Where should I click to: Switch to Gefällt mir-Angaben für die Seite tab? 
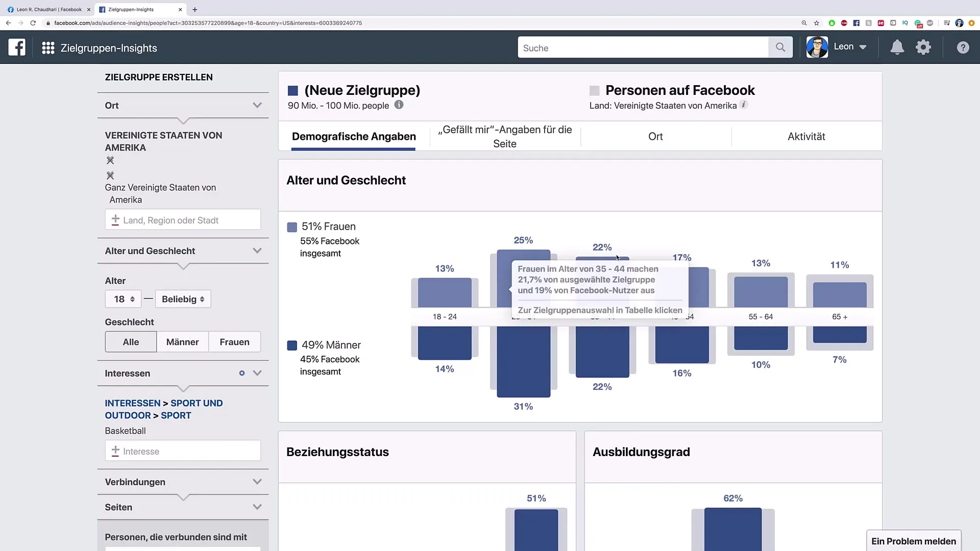click(505, 136)
